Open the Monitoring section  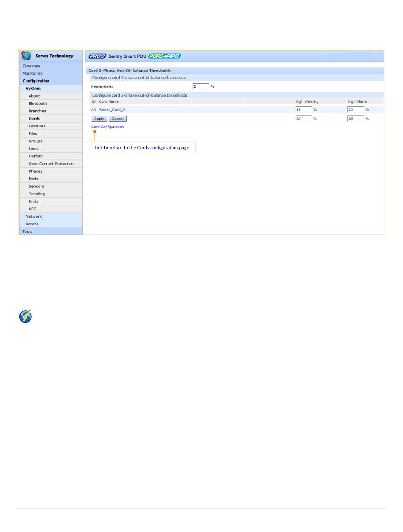pyautogui.click(x=32, y=73)
